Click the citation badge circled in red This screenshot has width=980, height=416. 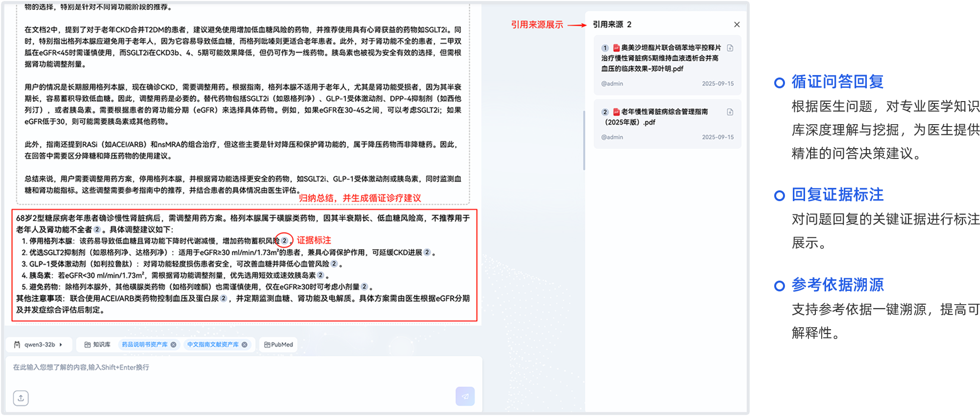tap(284, 241)
